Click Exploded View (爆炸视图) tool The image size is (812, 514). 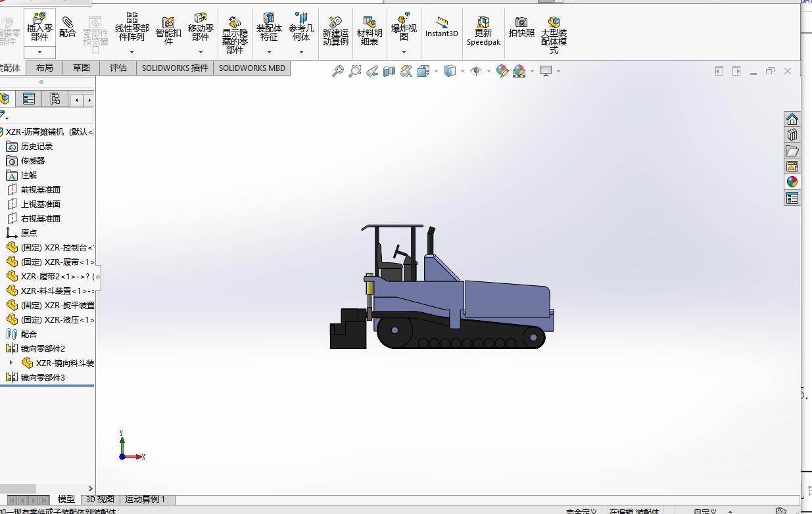[x=404, y=26]
